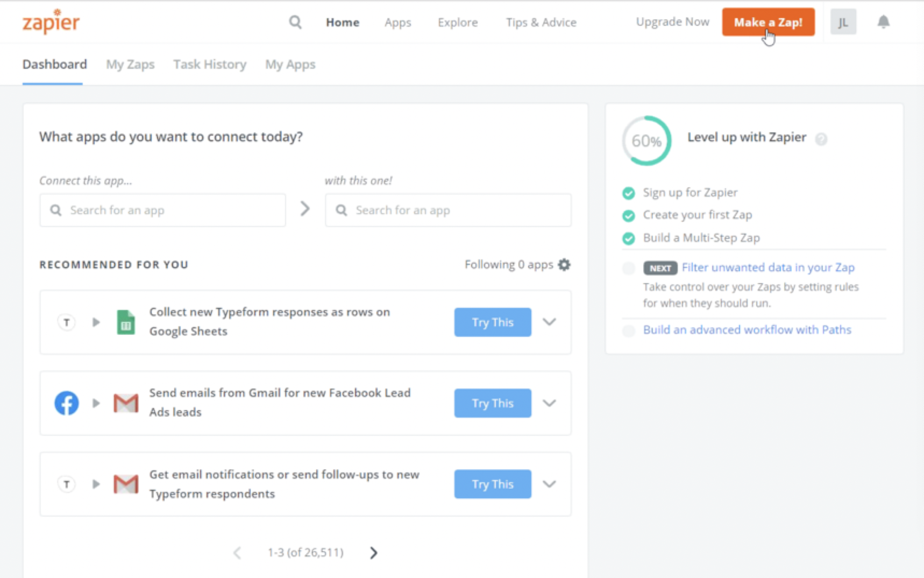The image size is (924, 578).
Task: Expand the Facebook Lead Ads Gmail zap
Action: click(x=549, y=403)
